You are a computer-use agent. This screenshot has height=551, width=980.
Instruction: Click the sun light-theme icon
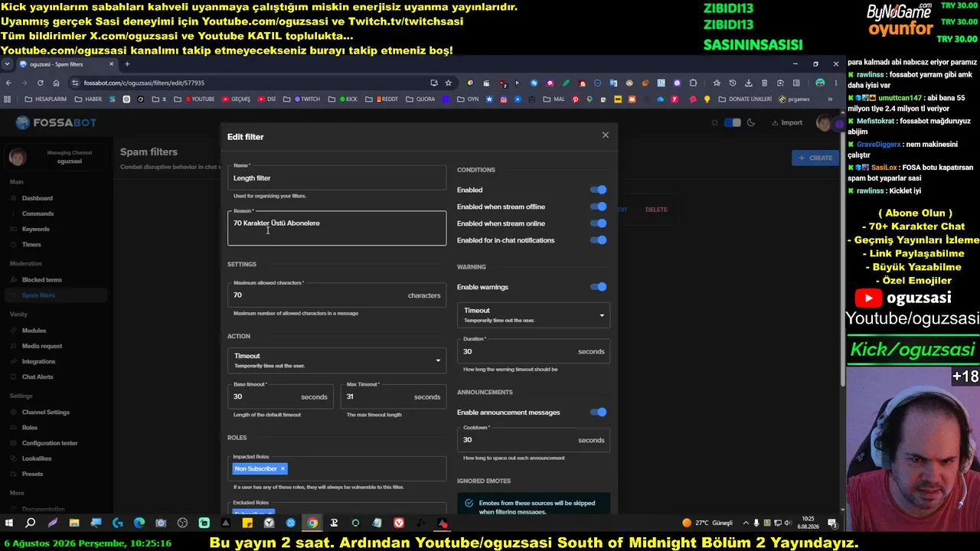point(715,122)
